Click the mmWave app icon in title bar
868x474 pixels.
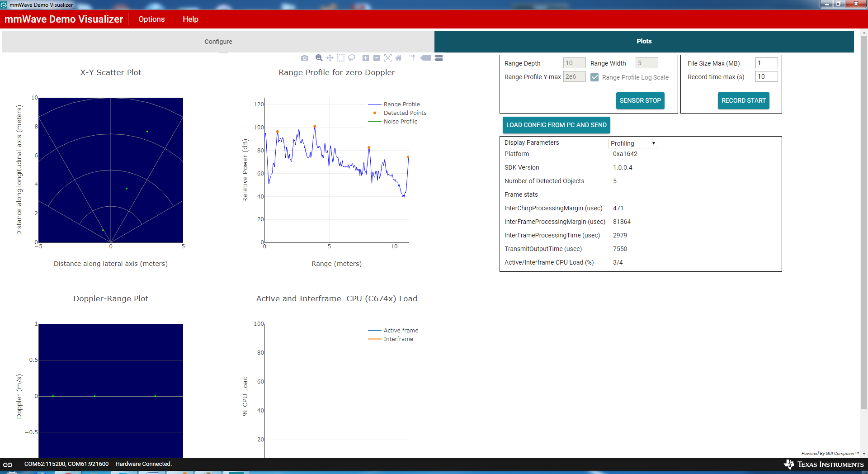(x=4, y=5)
